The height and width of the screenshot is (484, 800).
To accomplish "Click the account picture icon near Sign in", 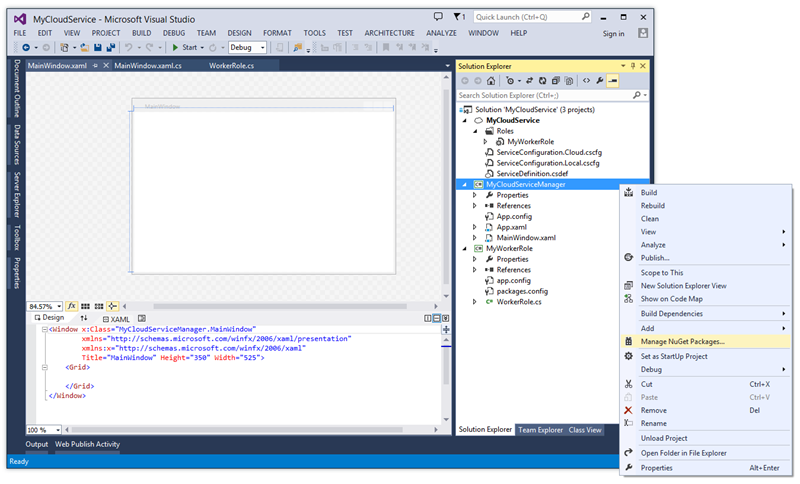I will tap(643, 33).
